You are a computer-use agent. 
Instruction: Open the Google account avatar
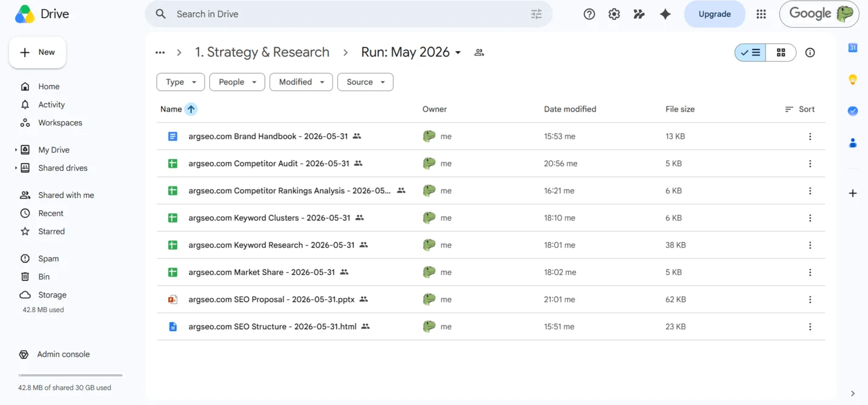[844, 14]
